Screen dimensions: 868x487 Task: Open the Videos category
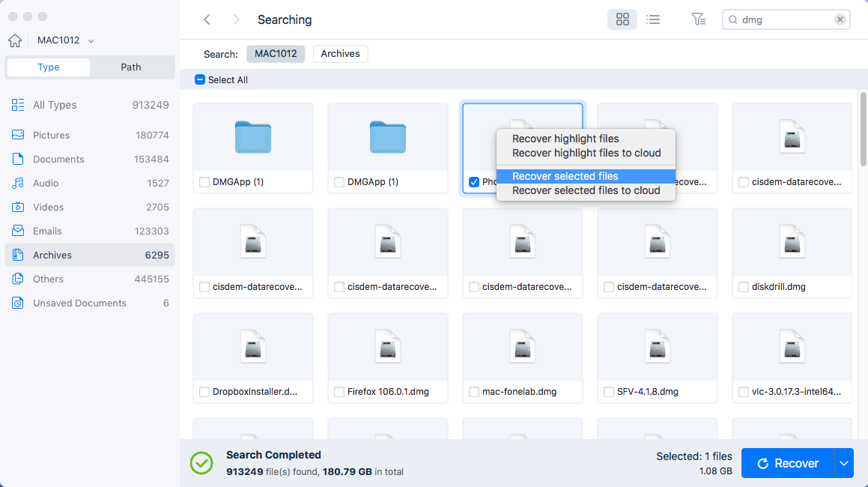click(48, 207)
